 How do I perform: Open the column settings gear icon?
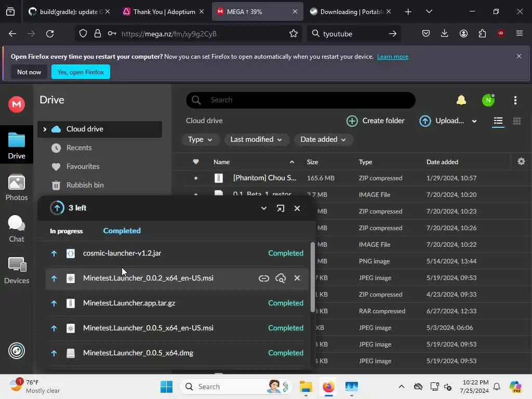(x=521, y=162)
